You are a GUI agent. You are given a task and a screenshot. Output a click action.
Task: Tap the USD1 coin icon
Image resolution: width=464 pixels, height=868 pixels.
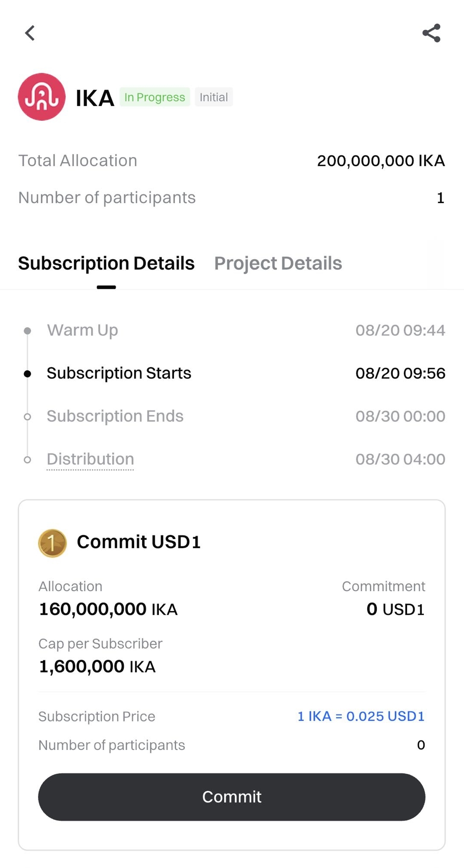(x=52, y=543)
